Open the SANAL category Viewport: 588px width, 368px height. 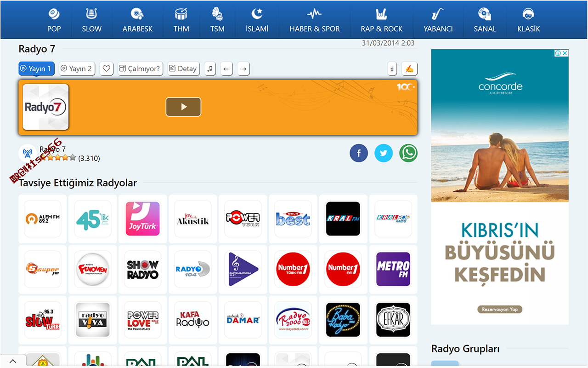point(485,20)
